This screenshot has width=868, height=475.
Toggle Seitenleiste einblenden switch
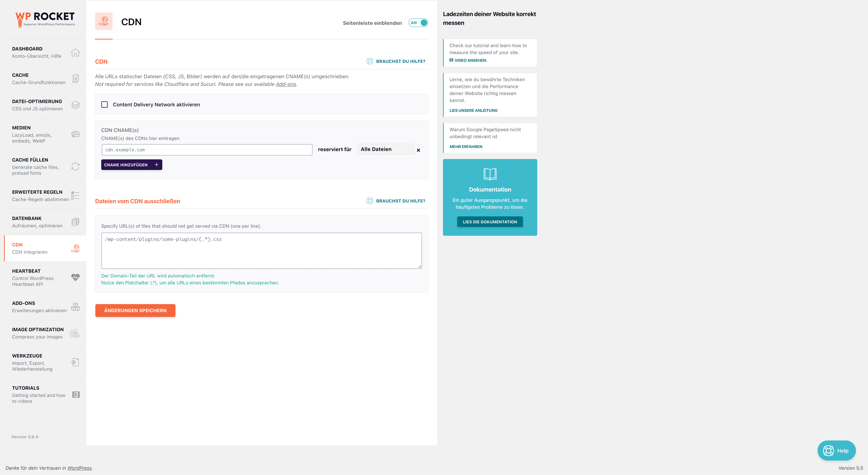pos(418,23)
